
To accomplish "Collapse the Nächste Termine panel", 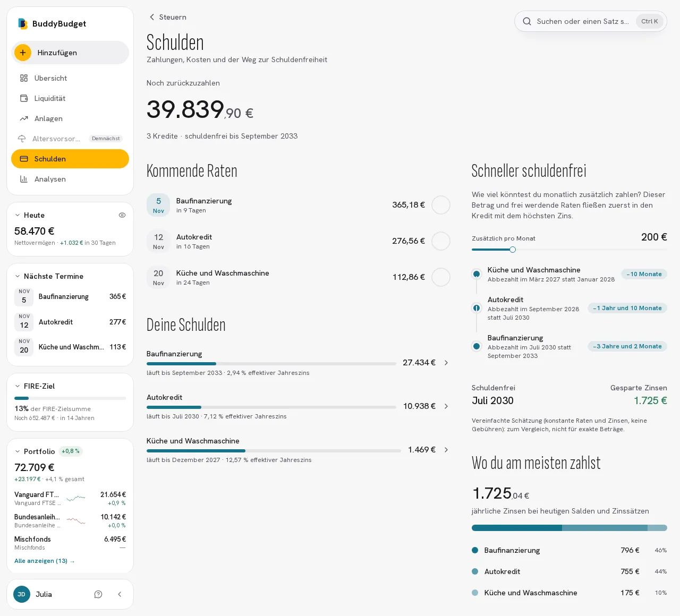I will point(18,276).
